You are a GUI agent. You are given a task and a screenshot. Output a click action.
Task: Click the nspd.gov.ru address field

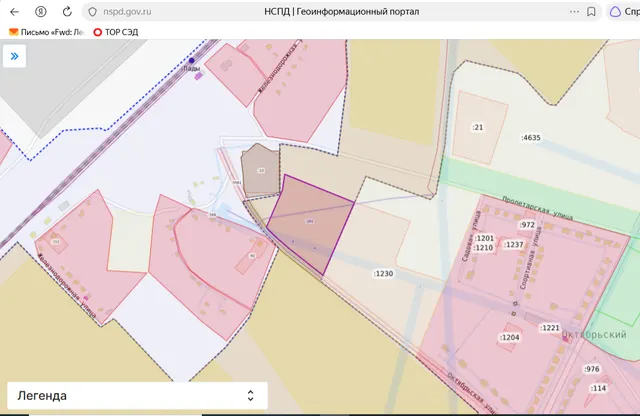pyautogui.click(x=127, y=12)
